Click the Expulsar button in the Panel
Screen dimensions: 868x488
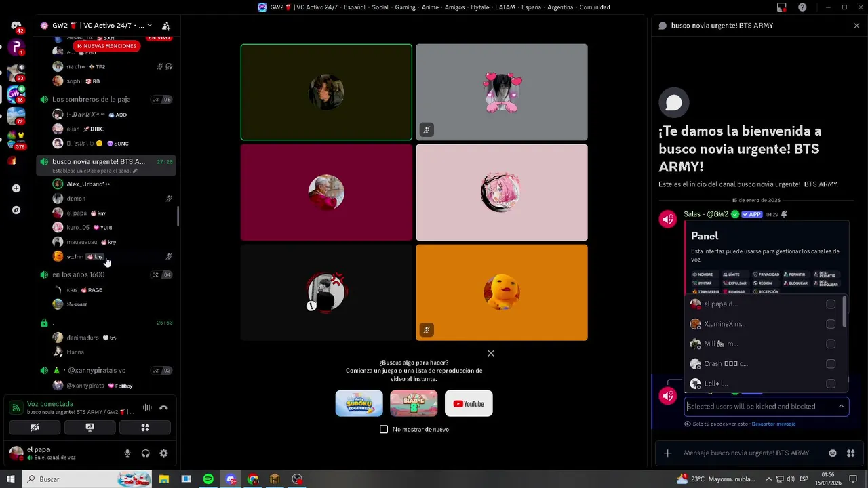(x=734, y=283)
